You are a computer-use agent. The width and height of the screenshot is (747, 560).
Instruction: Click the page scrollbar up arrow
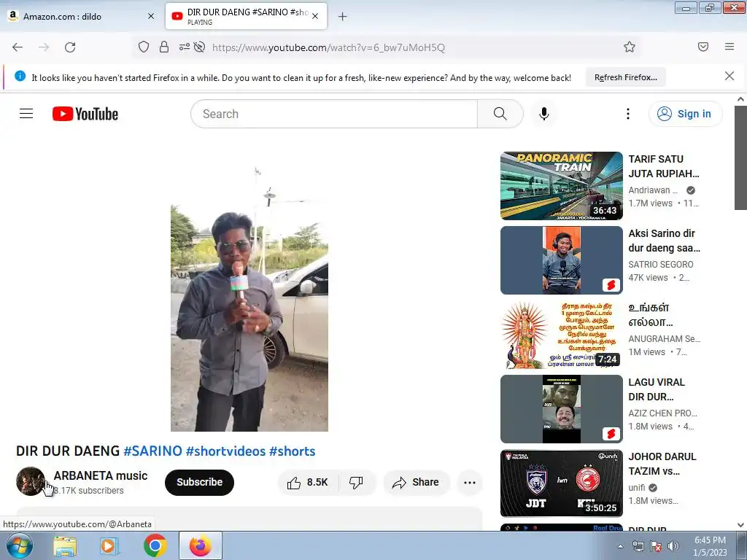(740, 99)
